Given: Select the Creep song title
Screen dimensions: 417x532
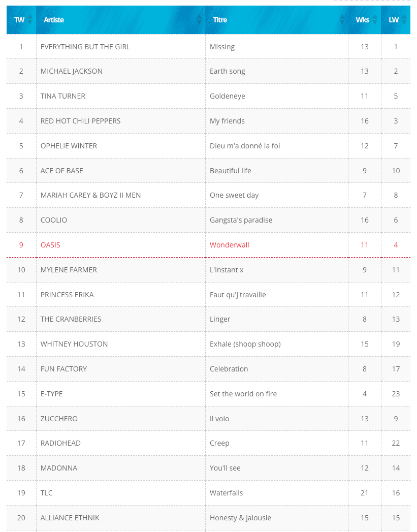Looking at the screenshot, I should pyautogui.click(x=219, y=443).
